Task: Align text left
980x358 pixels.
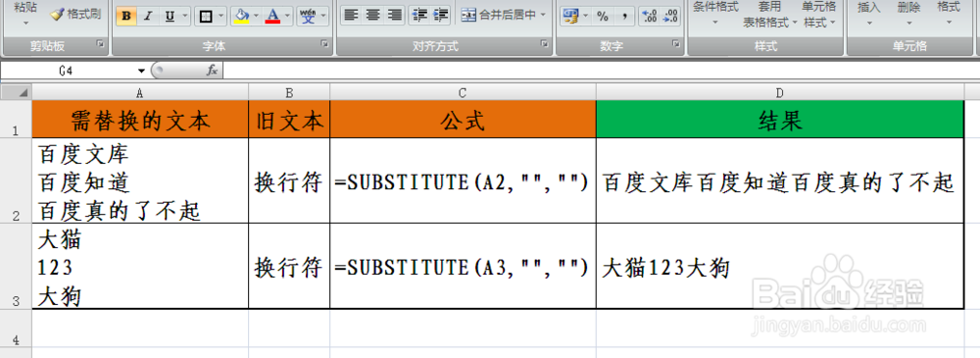Action: [352, 15]
